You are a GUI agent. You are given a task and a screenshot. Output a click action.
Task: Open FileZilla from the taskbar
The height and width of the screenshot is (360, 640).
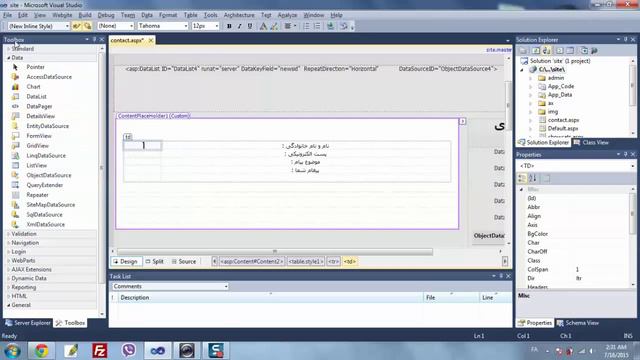pyautogui.click(x=99, y=351)
